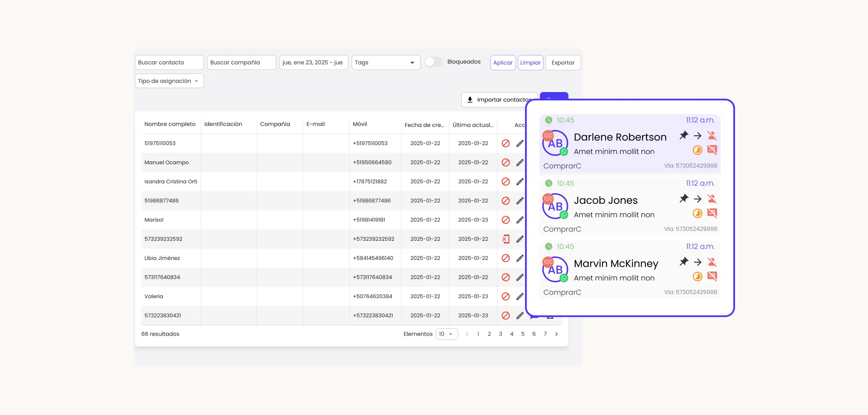
Task: Click transfer arrow on Darlene Robertson card
Action: 698,135
